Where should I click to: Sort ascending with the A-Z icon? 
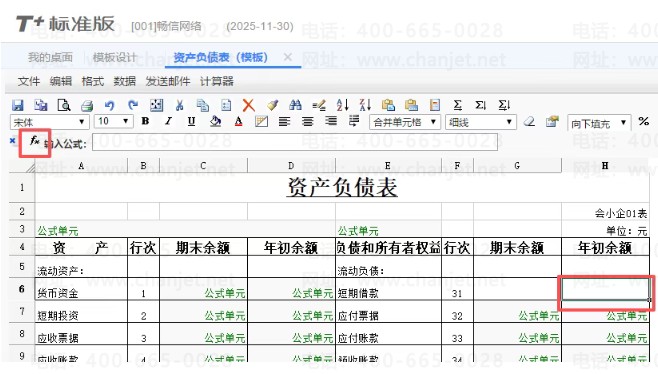coord(342,105)
